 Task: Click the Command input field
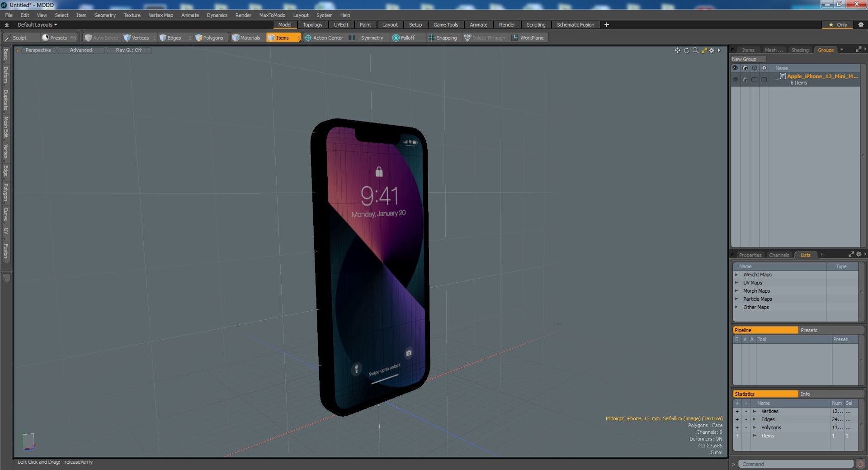click(796, 464)
